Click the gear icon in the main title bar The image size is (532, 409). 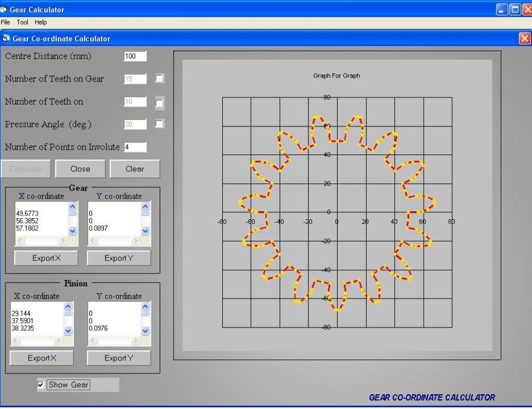pos(5,9)
